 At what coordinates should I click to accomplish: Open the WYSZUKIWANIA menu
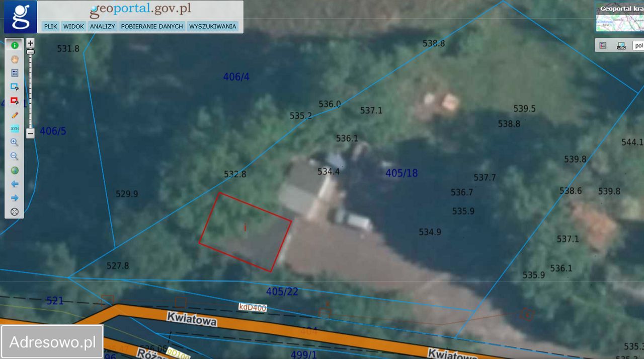point(213,26)
